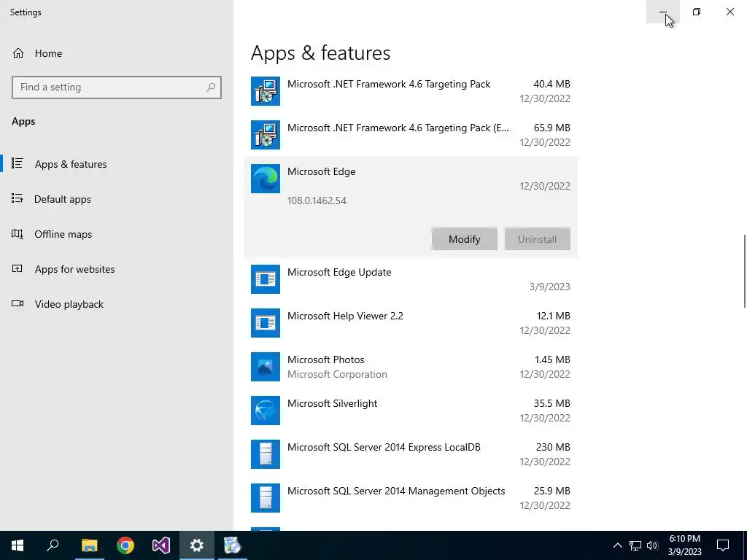This screenshot has width=747, height=560.
Task: Click the SQL Server 2014 Management Objects icon
Action: coord(266,498)
